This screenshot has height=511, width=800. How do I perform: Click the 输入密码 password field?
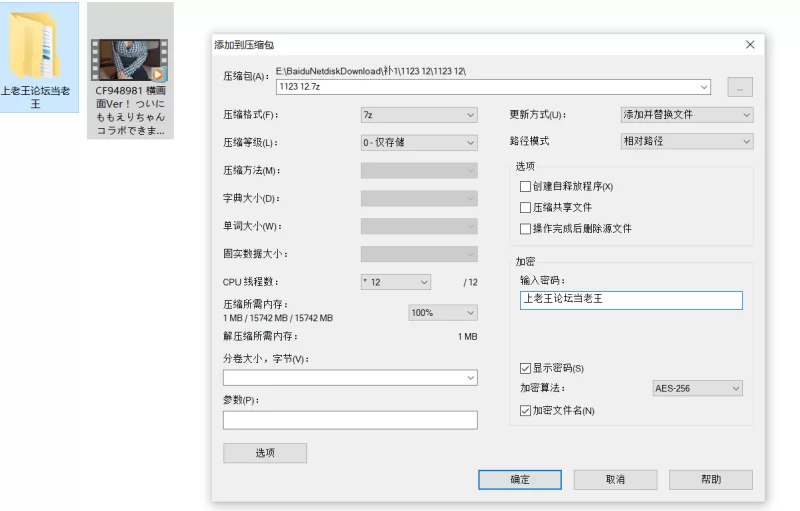[631, 300]
